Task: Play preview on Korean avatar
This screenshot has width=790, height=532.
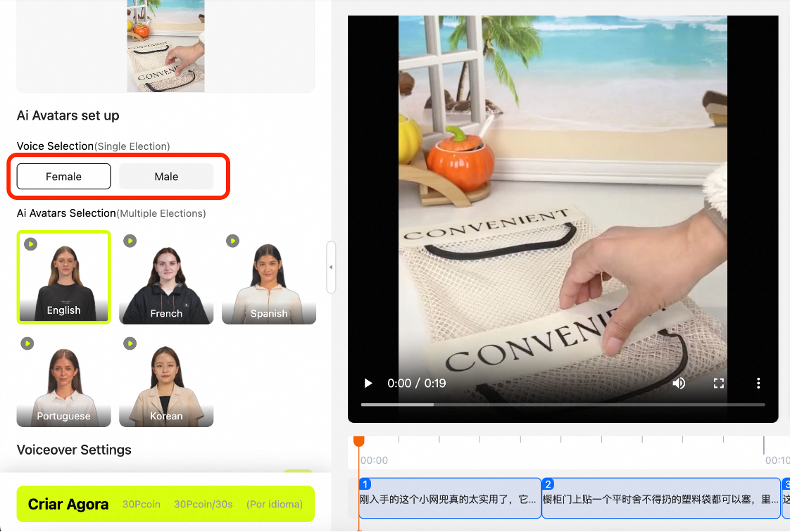Action: 130,343
